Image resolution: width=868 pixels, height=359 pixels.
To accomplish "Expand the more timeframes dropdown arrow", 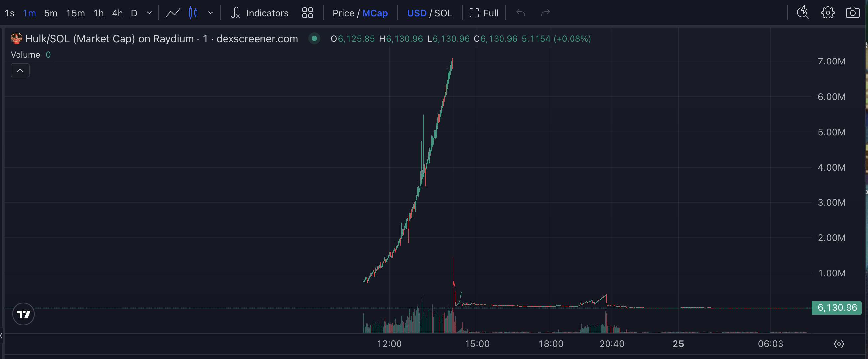I will pos(149,13).
